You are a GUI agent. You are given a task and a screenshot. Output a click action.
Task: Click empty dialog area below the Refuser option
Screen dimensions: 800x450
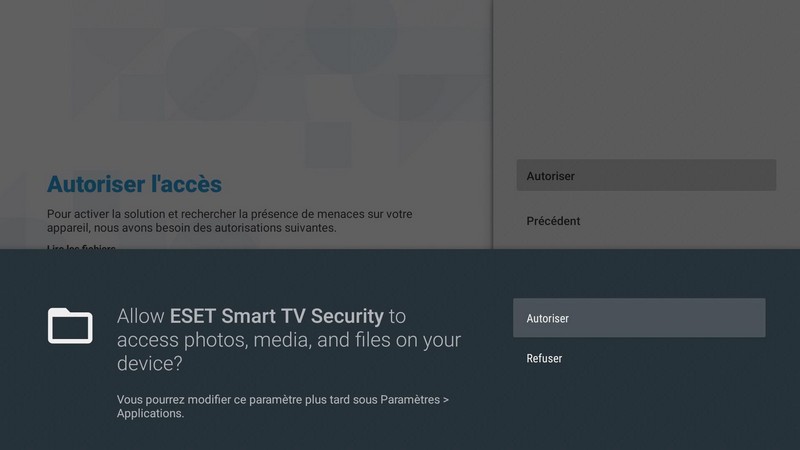pos(639,410)
